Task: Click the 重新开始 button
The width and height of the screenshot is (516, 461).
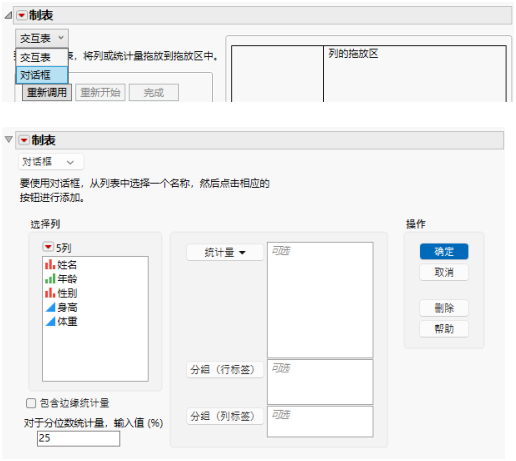Action: pyautogui.click(x=100, y=92)
